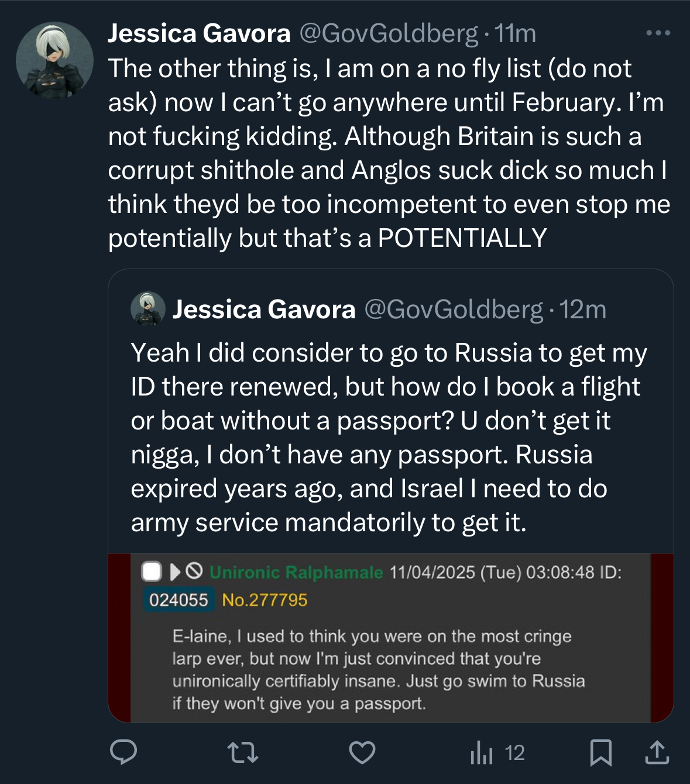Select the ID badge 024055
The height and width of the screenshot is (784, 690).
coord(178,600)
